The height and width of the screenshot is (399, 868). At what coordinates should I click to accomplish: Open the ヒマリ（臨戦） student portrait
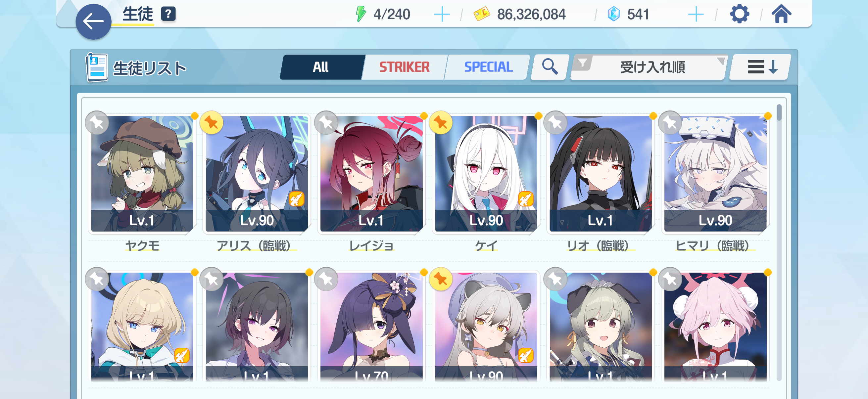715,173
